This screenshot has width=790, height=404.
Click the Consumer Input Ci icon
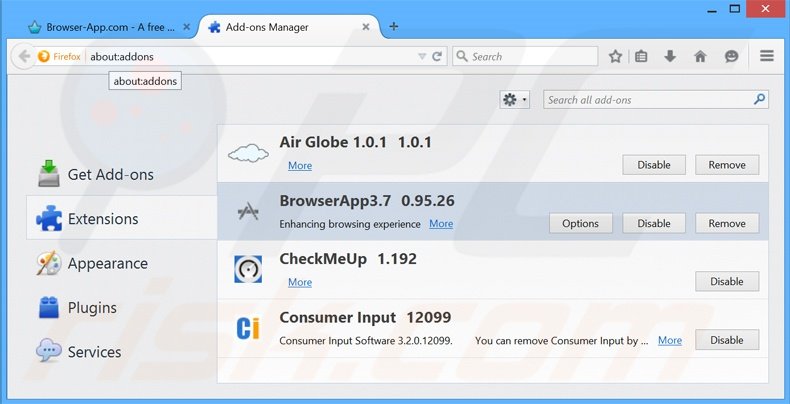tap(248, 328)
